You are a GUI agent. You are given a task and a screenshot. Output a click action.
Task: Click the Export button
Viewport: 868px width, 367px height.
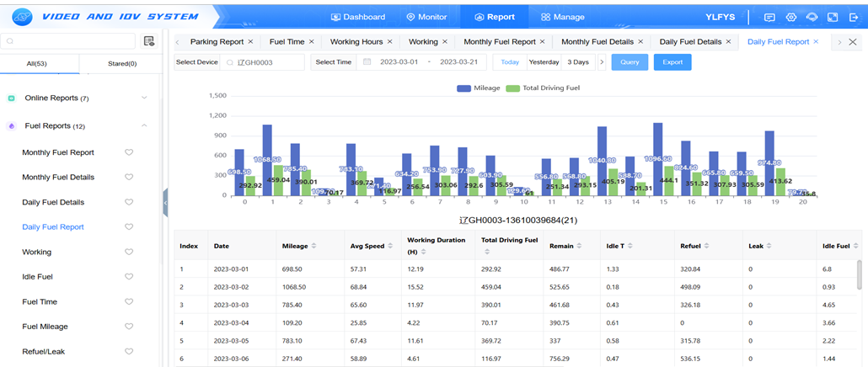point(672,62)
